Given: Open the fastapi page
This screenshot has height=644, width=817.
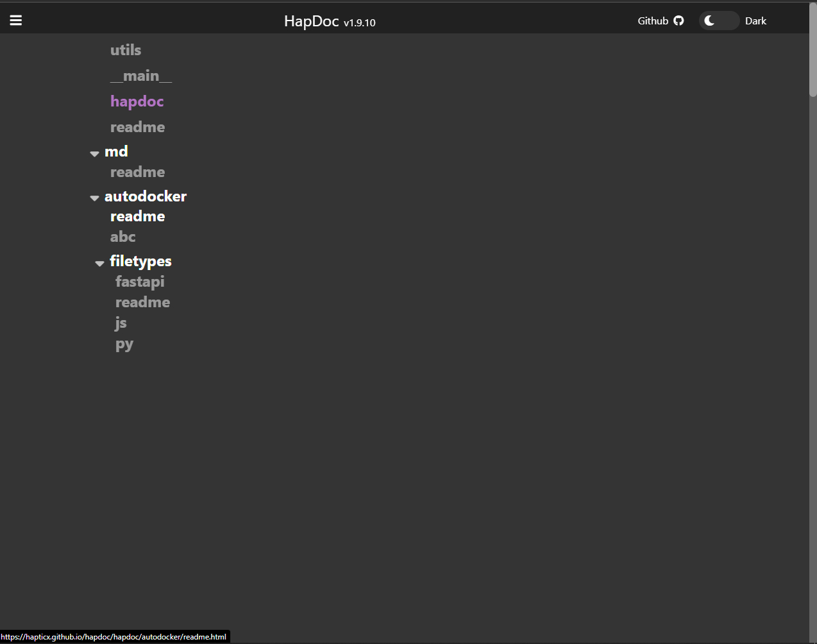Looking at the screenshot, I should point(140,282).
